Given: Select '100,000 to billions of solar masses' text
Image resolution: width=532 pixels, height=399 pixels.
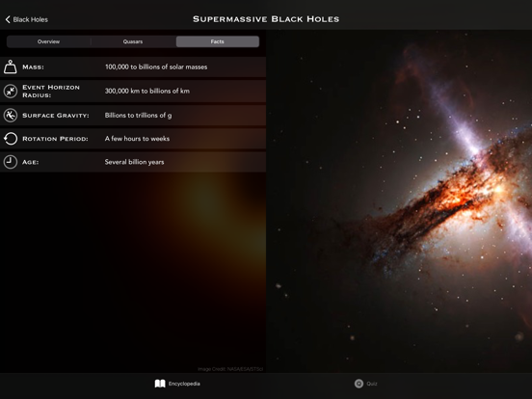Looking at the screenshot, I should (156, 66).
